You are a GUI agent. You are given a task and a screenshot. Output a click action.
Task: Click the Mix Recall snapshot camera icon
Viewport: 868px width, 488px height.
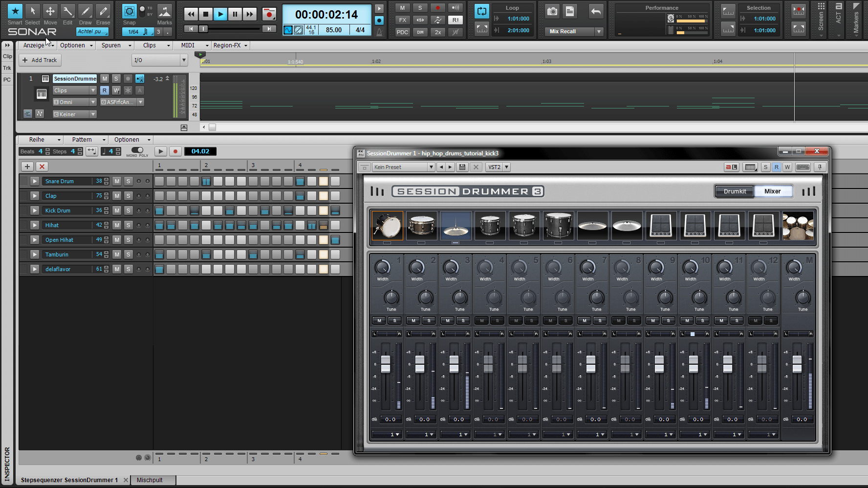coord(551,11)
